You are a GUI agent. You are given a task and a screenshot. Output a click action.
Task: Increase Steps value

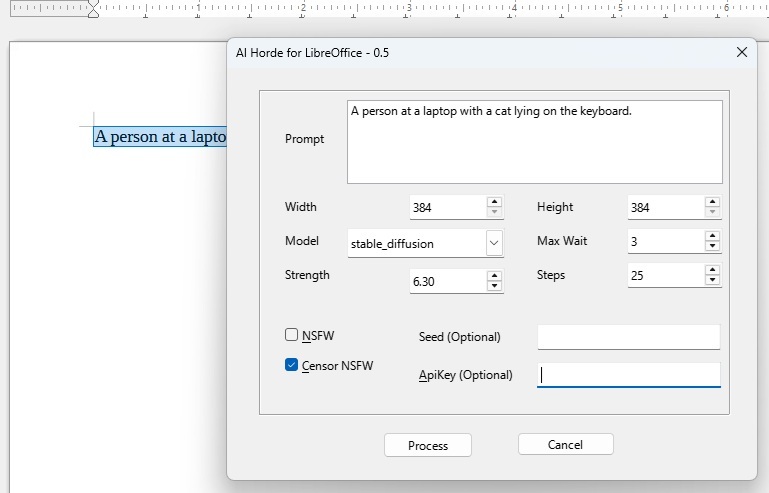(712, 270)
